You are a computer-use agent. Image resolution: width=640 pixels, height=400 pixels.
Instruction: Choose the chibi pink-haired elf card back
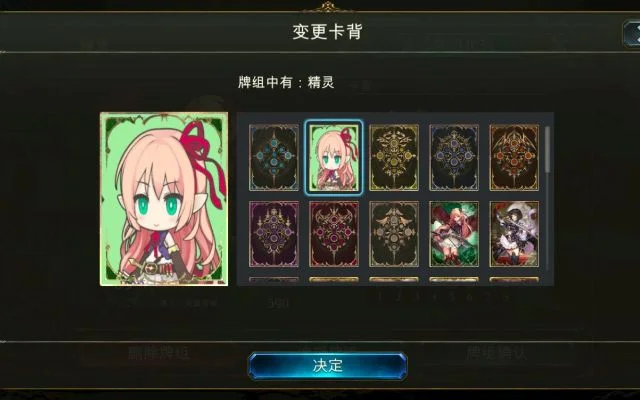point(334,158)
